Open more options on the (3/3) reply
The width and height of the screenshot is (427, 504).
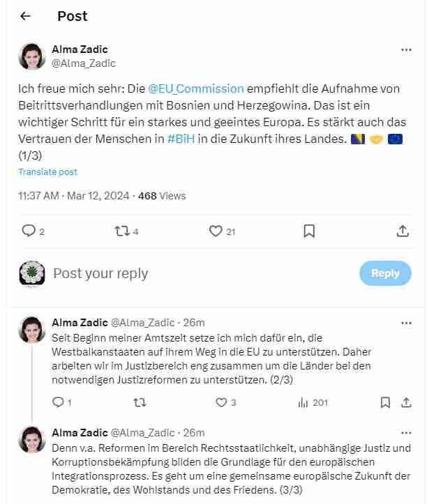click(x=406, y=433)
